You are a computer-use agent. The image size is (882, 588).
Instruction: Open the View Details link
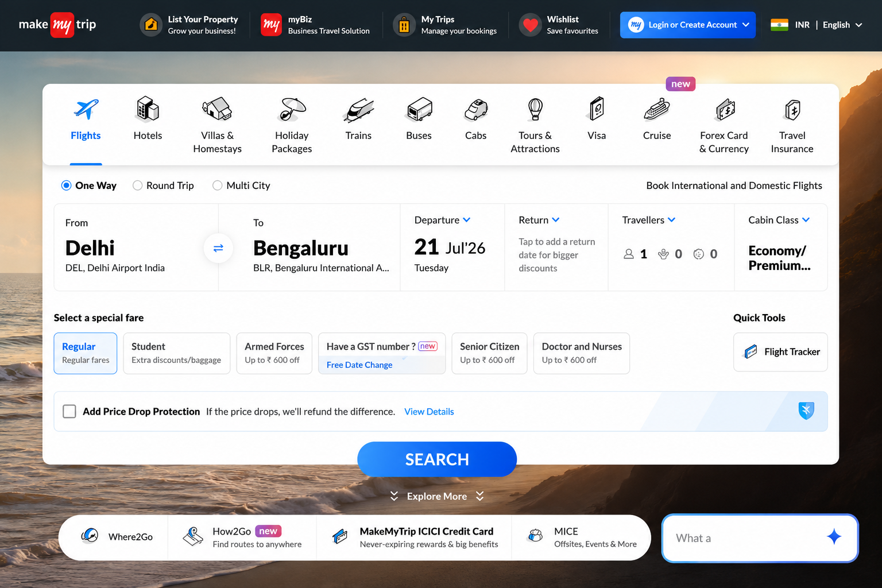point(429,412)
